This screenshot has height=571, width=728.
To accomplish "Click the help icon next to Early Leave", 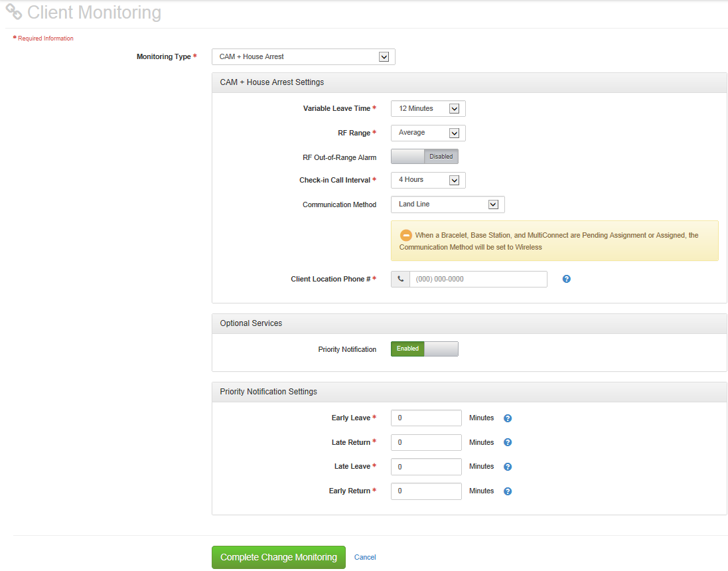I will pyautogui.click(x=508, y=418).
